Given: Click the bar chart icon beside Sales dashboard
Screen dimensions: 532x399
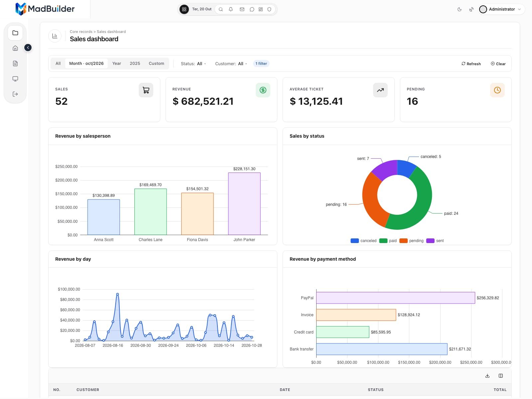Looking at the screenshot, I should point(55,36).
